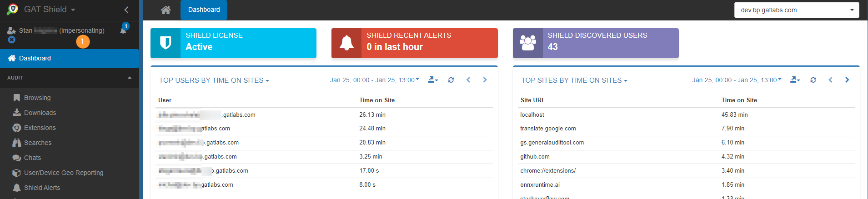Click the Shield Discovered Users group icon
Viewport: 868px width, 199px height.
click(527, 43)
